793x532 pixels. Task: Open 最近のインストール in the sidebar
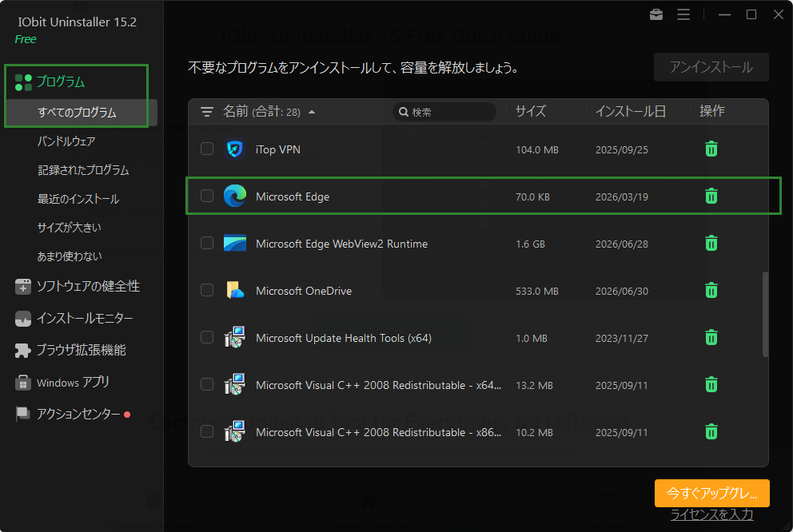[x=78, y=199]
